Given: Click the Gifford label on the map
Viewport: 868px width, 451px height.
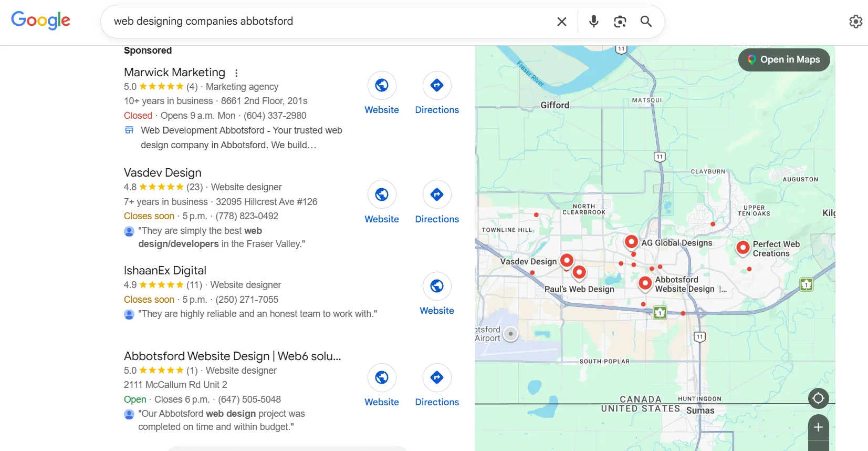Looking at the screenshot, I should (x=555, y=105).
